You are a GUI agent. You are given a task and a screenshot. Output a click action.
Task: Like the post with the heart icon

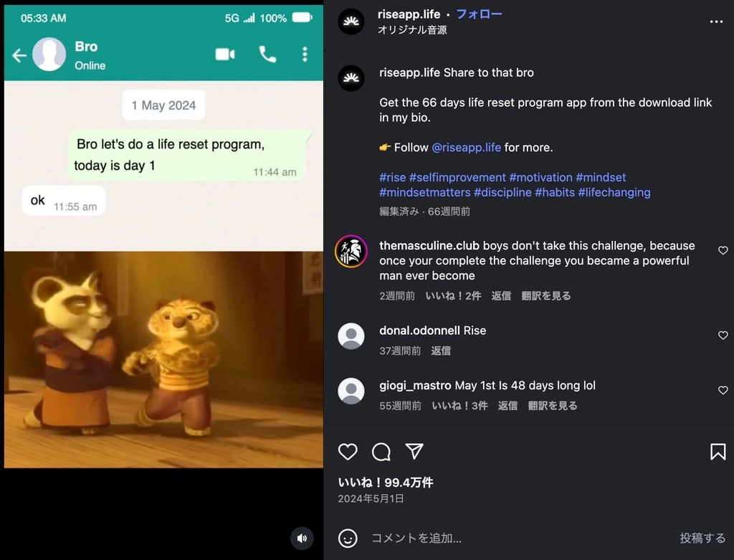(348, 452)
